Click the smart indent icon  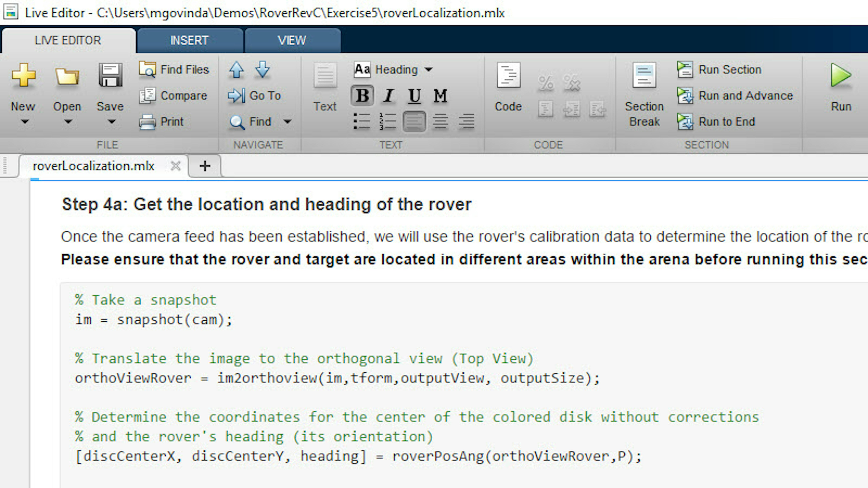(x=546, y=109)
